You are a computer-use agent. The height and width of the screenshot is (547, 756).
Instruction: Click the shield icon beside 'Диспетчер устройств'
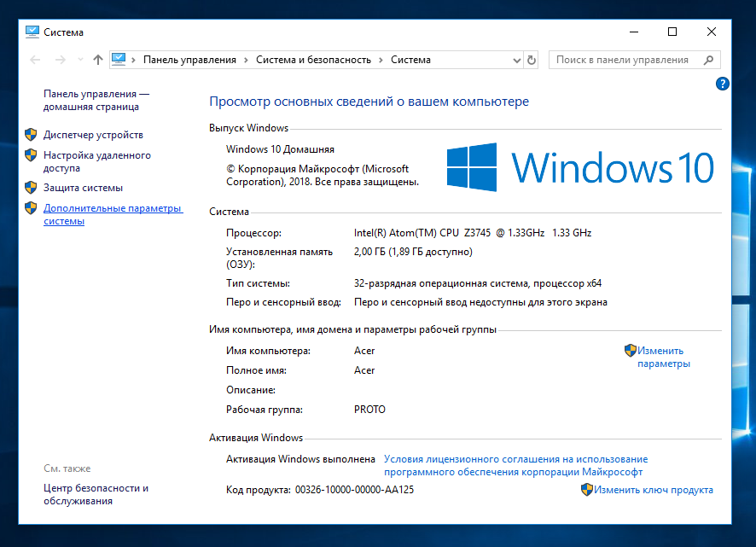tap(31, 135)
